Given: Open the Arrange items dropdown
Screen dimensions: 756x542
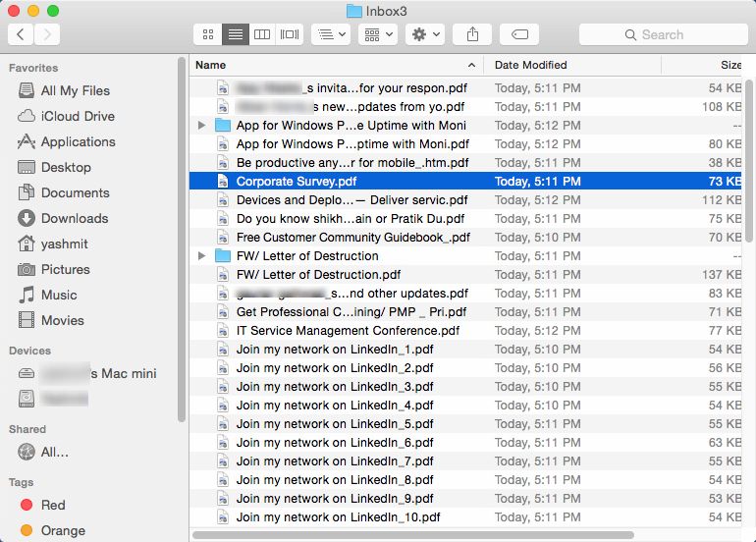Looking at the screenshot, I should (x=376, y=34).
